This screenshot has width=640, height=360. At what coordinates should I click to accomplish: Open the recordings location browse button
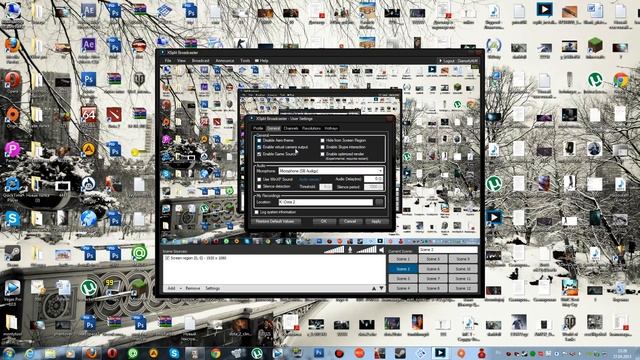(379, 202)
